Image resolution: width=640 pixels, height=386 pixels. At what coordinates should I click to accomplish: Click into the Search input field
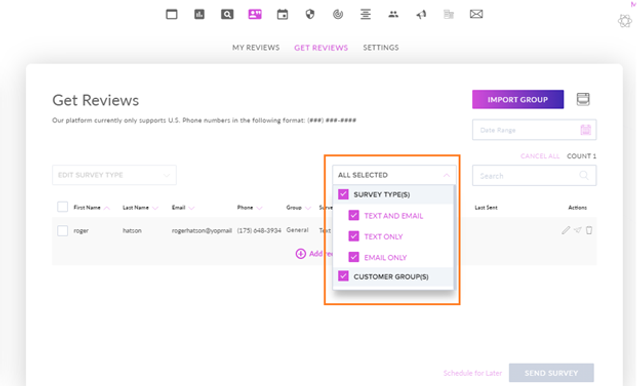click(534, 175)
